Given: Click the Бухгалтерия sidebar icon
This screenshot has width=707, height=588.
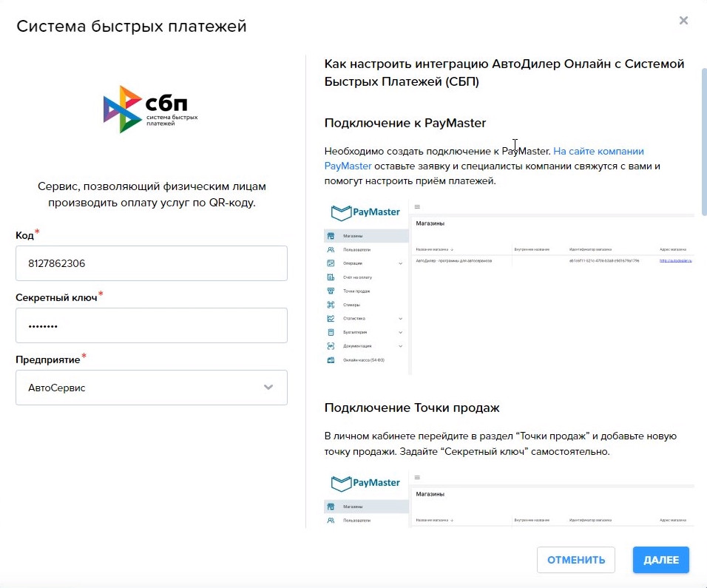Looking at the screenshot, I should tap(331, 332).
